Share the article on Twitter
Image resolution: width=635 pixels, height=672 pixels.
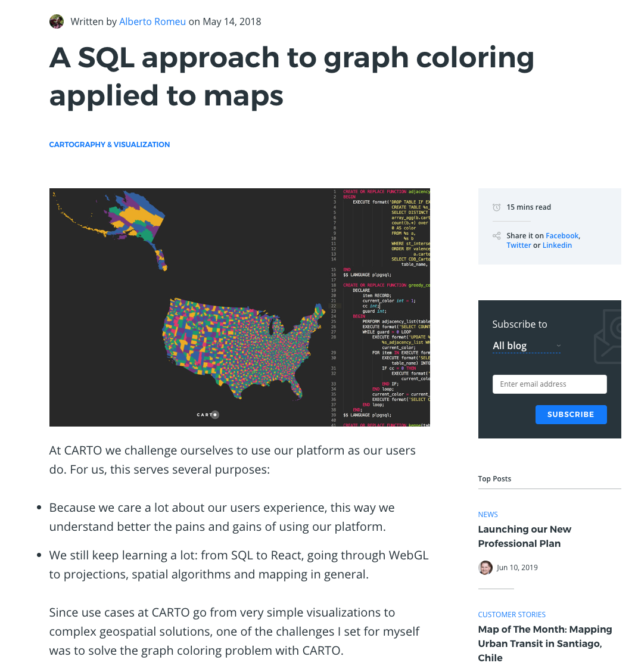pyautogui.click(x=518, y=245)
